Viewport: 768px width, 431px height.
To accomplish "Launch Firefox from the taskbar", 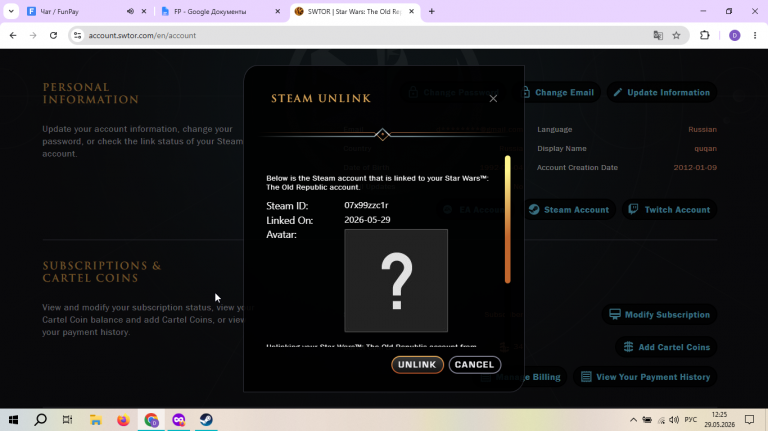I will click(123, 420).
